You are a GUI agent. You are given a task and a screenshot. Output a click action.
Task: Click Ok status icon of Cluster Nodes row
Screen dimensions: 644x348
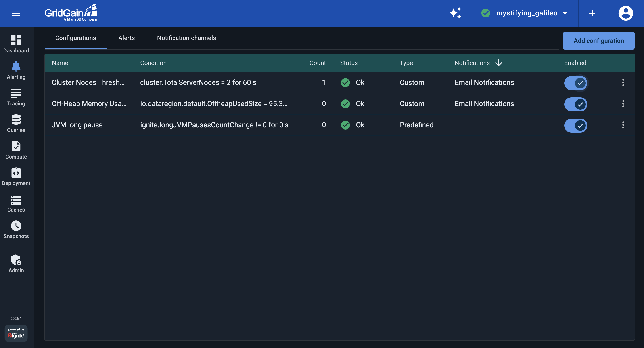tap(345, 83)
